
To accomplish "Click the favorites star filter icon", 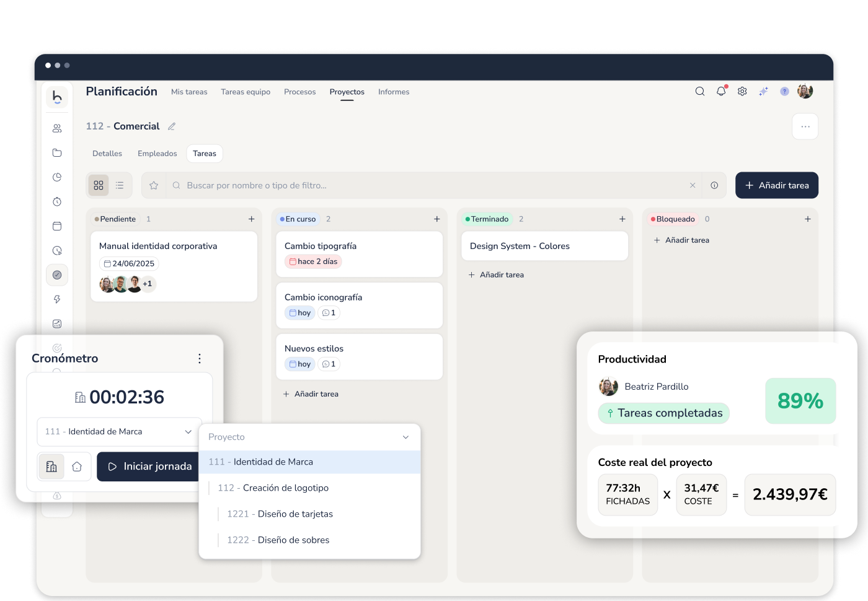I will [x=154, y=185].
